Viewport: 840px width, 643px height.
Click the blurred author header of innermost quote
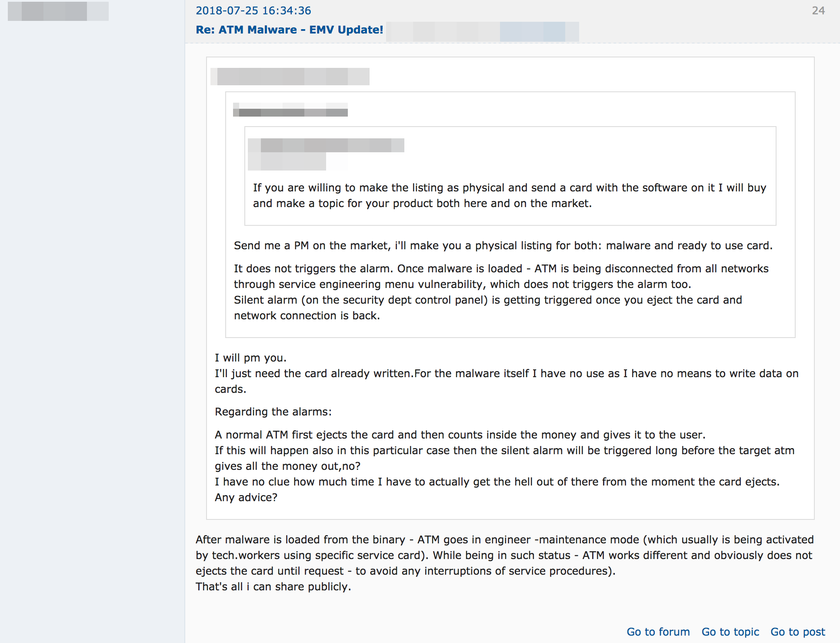[x=326, y=145]
